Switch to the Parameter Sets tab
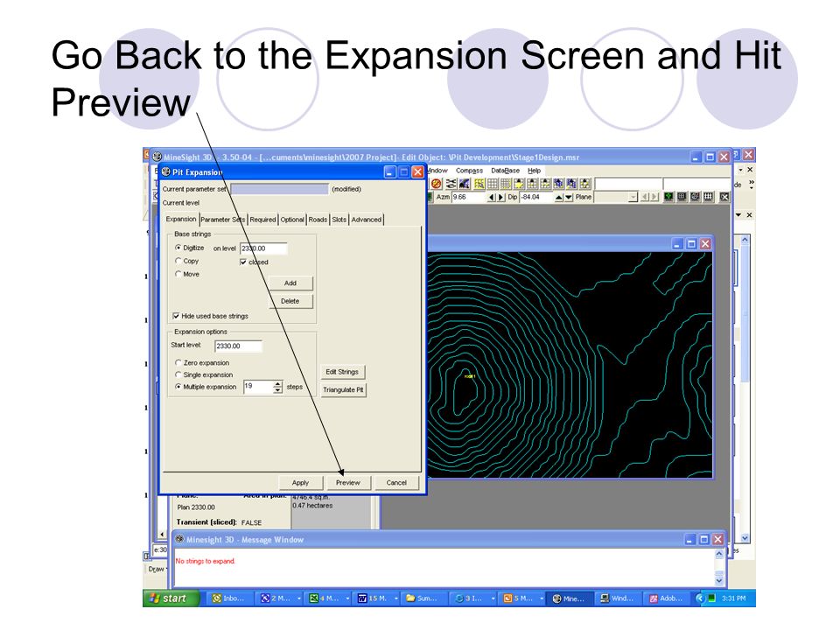The image size is (840, 630). [x=223, y=220]
